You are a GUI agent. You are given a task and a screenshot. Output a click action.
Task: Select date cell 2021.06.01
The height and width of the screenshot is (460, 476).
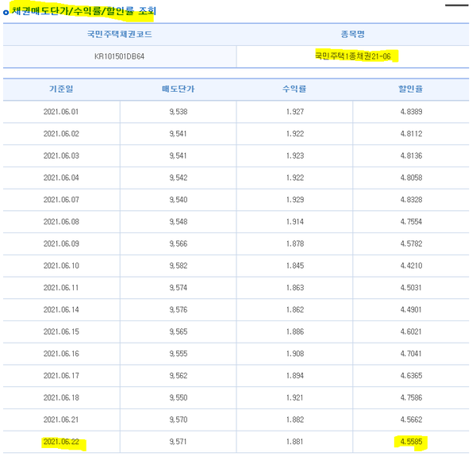(61, 112)
